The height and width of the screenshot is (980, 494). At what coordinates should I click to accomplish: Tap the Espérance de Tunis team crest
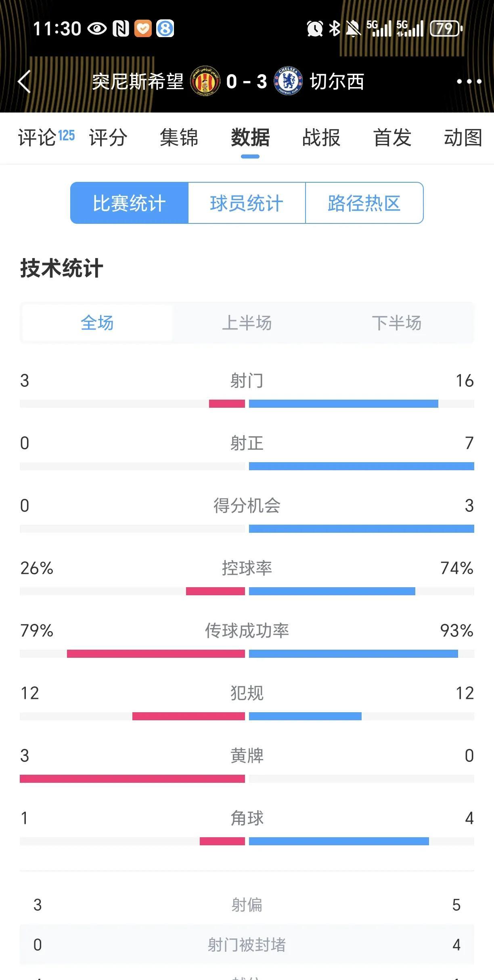[205, 81]
